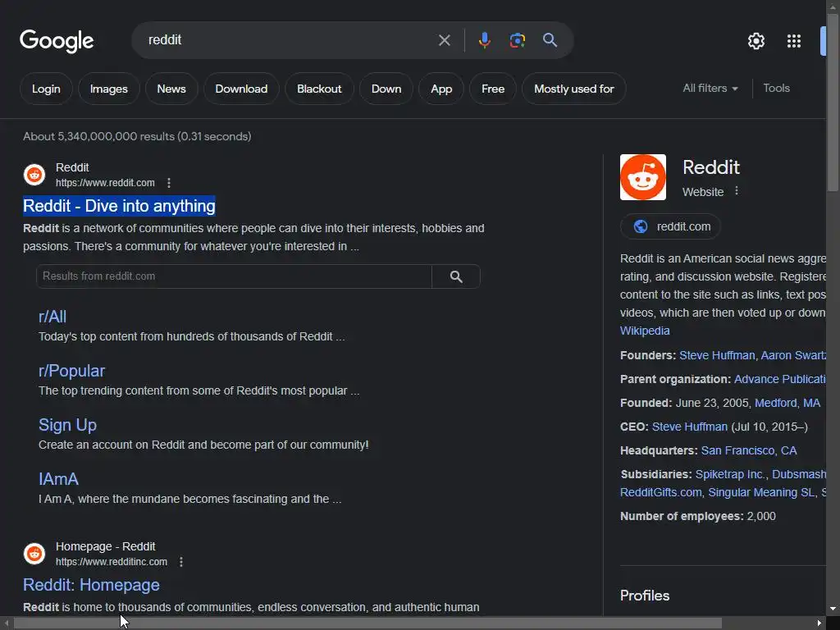Click the vertical scrollbar thumb
Image resolution: width=840 pixels, height=630 pixels.
833,102
